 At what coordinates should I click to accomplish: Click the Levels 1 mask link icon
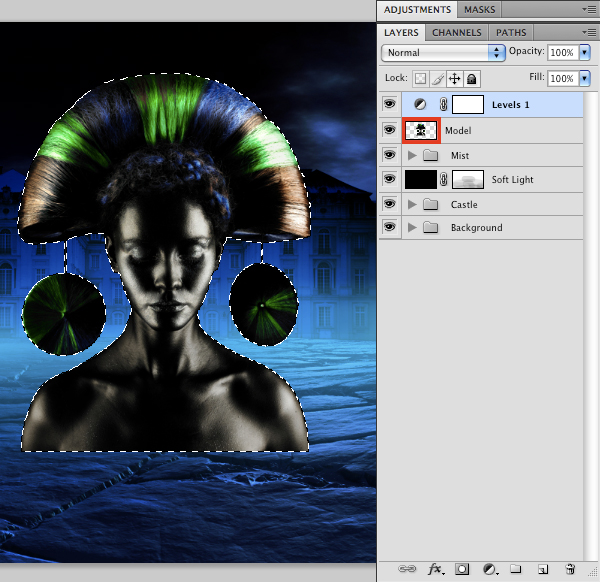pos(443,104)
